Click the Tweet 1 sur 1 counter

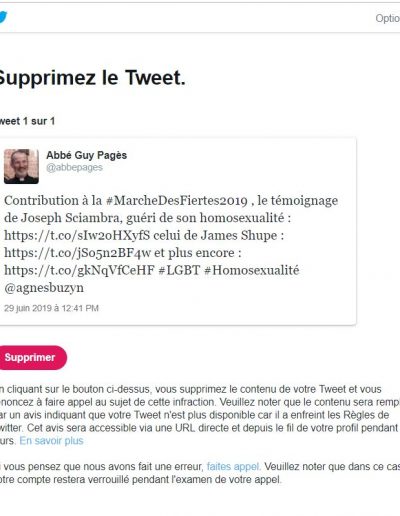point(27,121)
